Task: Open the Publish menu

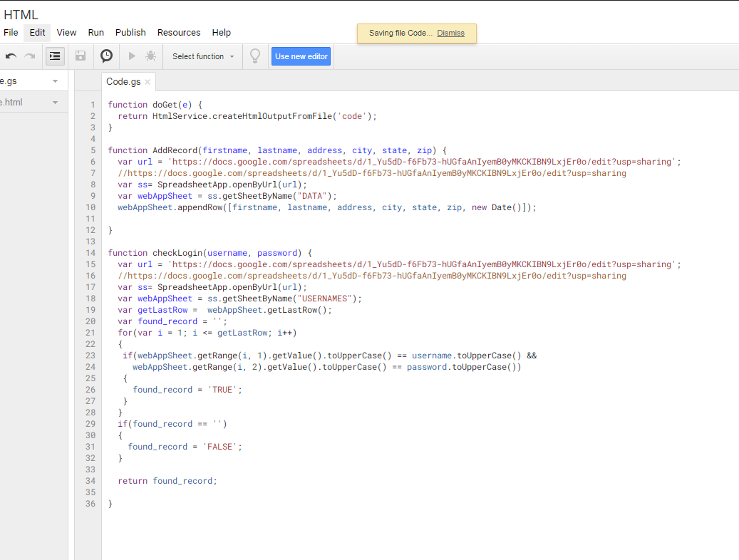Action: (x=130, y=33)
